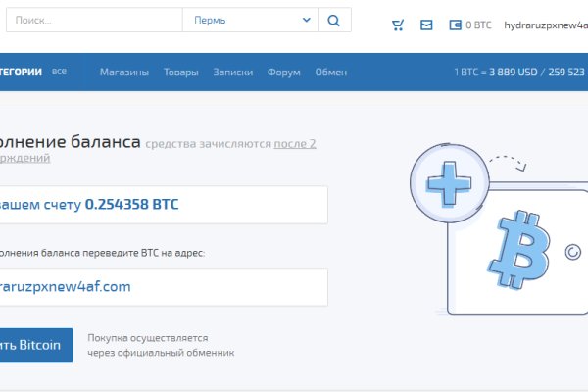Open the Магазины menu item

[x=123, y=73]
